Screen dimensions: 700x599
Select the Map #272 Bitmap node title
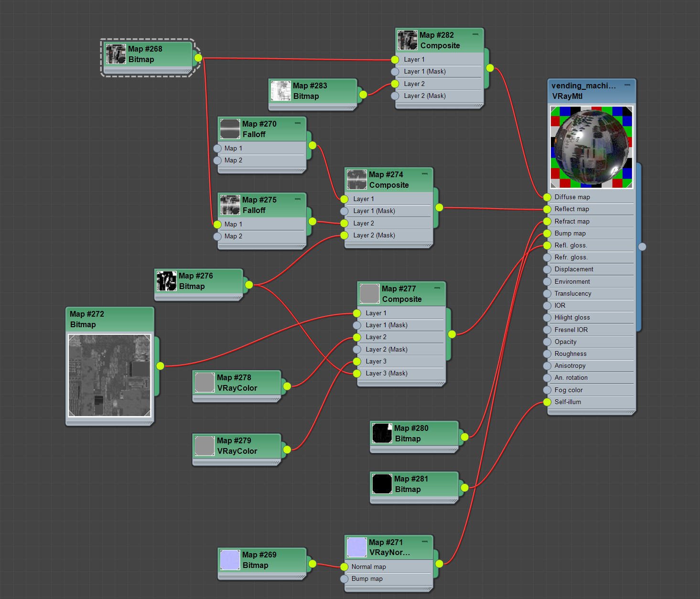point(87,319)
